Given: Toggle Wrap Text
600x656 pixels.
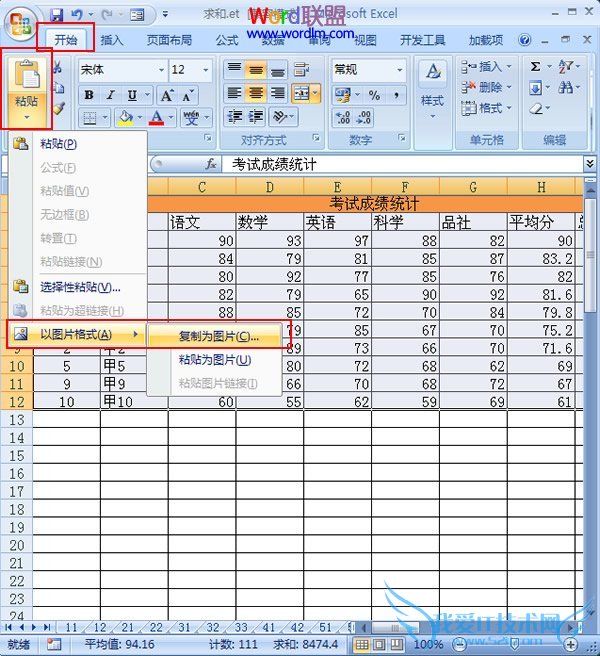Looking at the screenshot, I should click(x=301, y=69).
